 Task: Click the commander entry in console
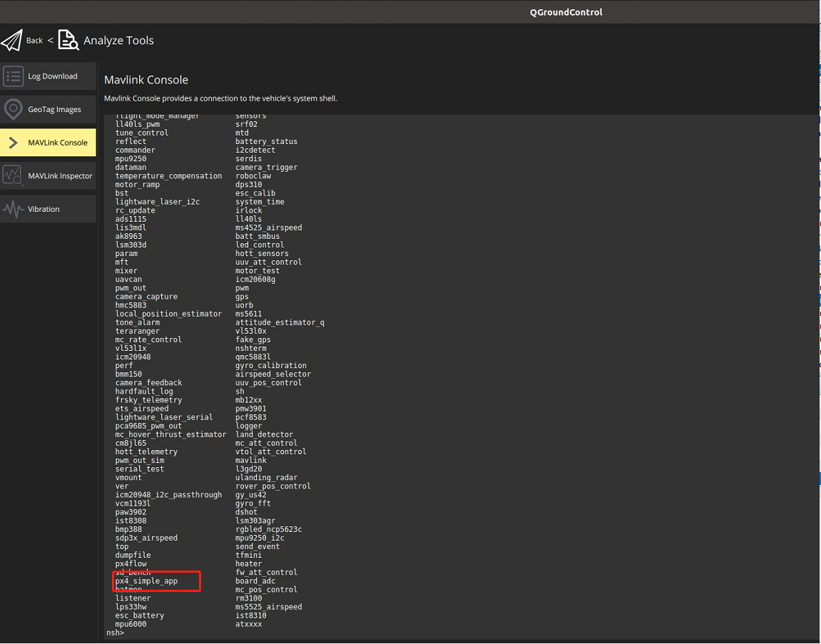(x=135, y=150)
